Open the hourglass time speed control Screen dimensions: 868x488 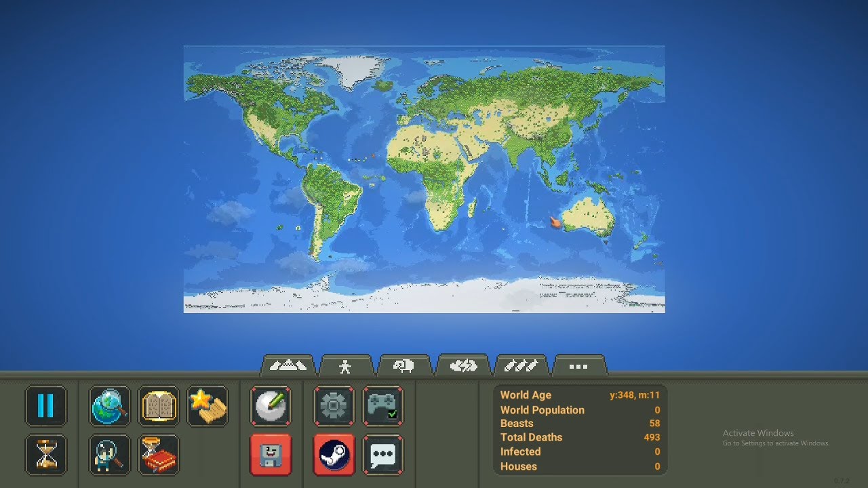pos(46,455)
